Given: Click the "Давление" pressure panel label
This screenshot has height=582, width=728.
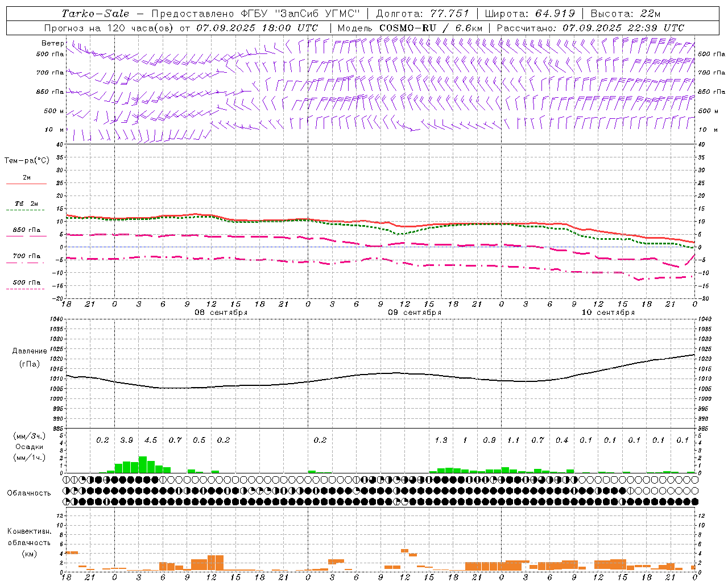Looking at the screenshot, I should [30, 351].
